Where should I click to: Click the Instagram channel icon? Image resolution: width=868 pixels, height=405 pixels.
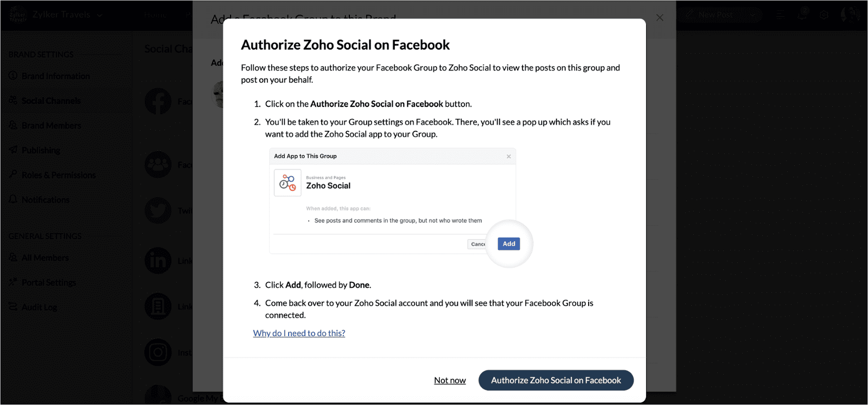pyautogui.click(x=158, y=352)
